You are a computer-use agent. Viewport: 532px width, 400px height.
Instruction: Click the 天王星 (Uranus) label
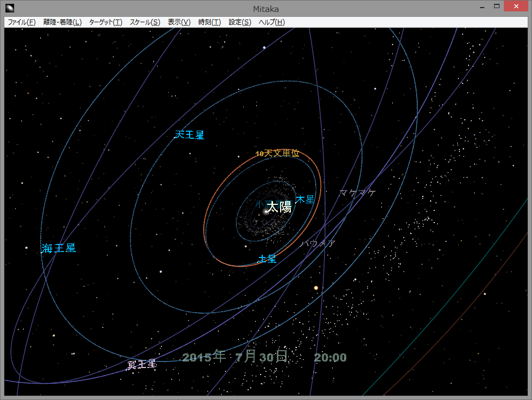(189, 135)
